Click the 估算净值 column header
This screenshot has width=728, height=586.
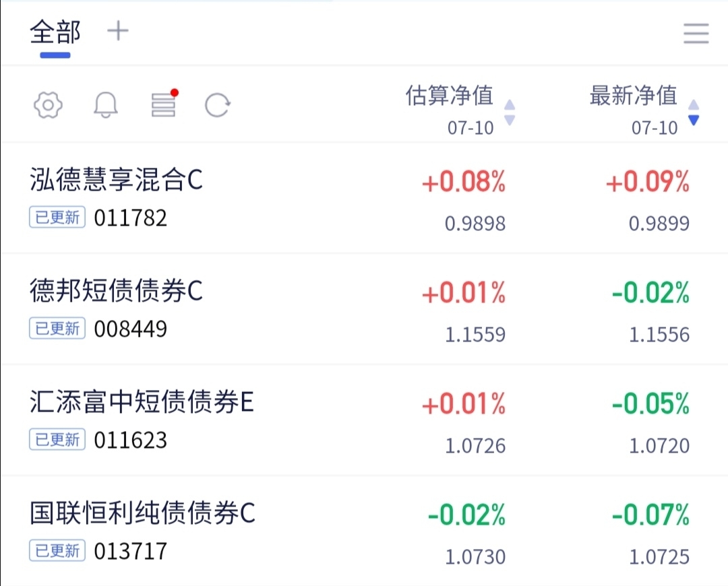[x=450, y=95]
